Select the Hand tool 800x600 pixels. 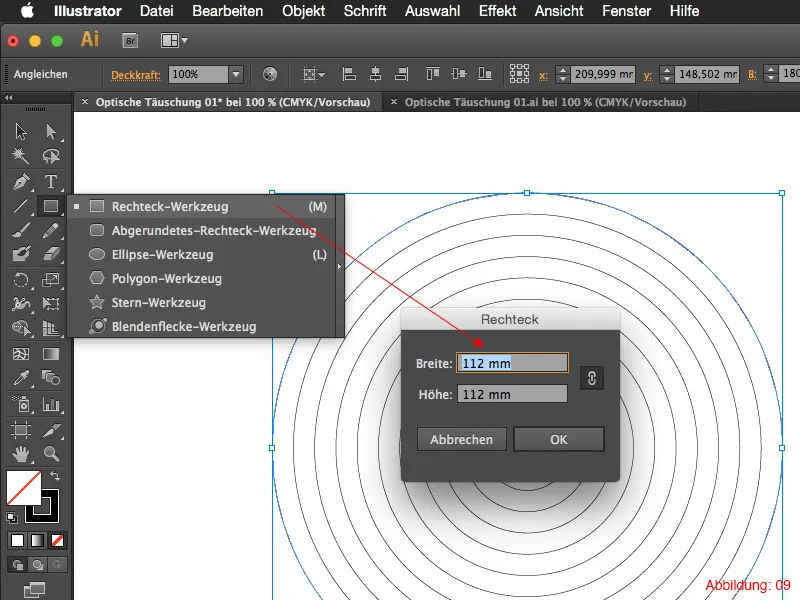(21, 454)
